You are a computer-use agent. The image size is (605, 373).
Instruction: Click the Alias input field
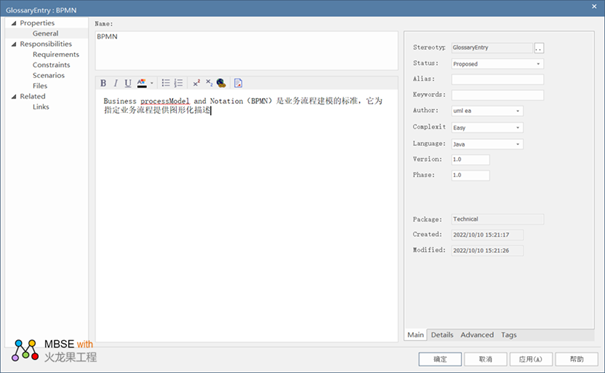497,79
